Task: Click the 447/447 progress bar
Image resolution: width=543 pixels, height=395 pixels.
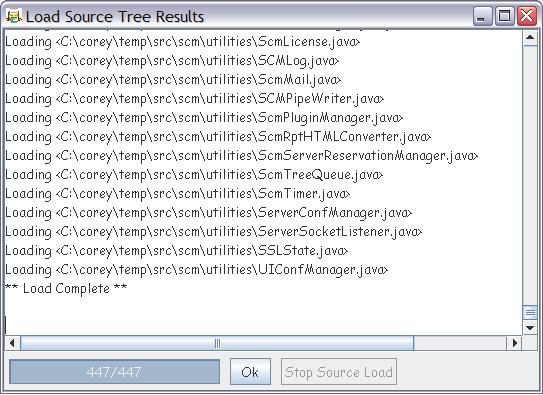Action: click(114, 372)
